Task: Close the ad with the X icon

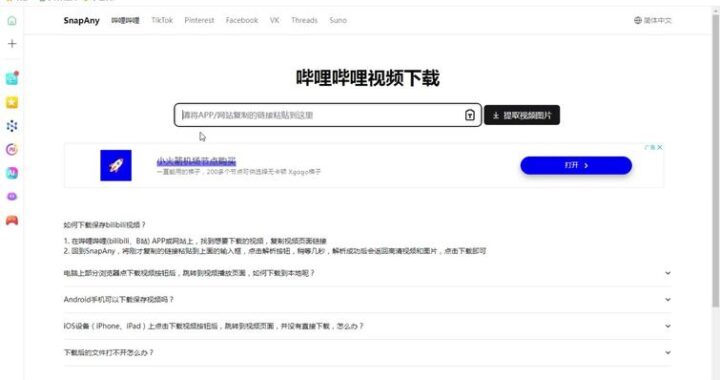Action: (x=659, y=147)
